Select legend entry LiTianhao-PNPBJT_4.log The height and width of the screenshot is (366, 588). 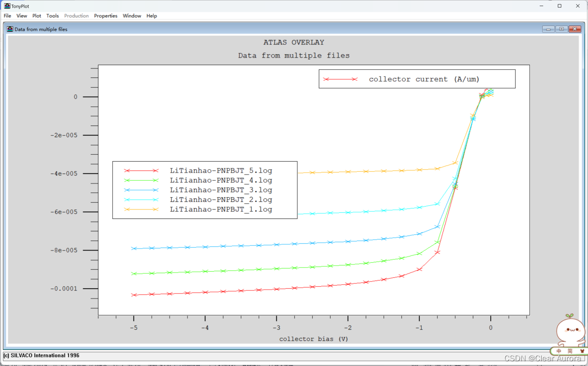coord(221,180)
